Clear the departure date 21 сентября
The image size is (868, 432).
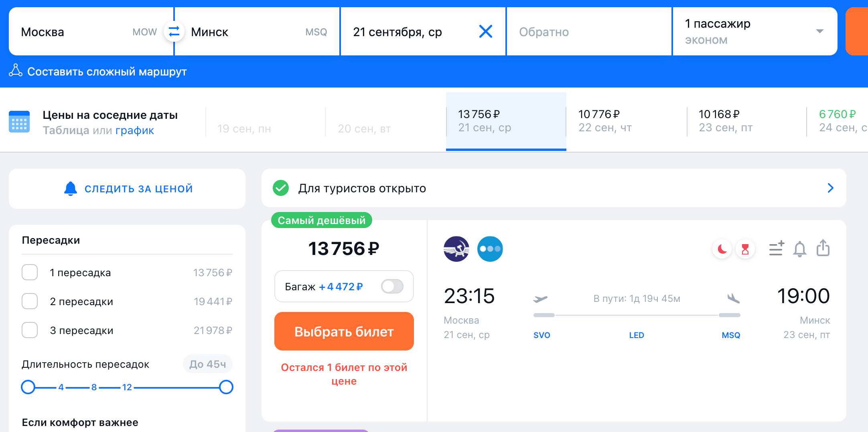pos(485,31)
